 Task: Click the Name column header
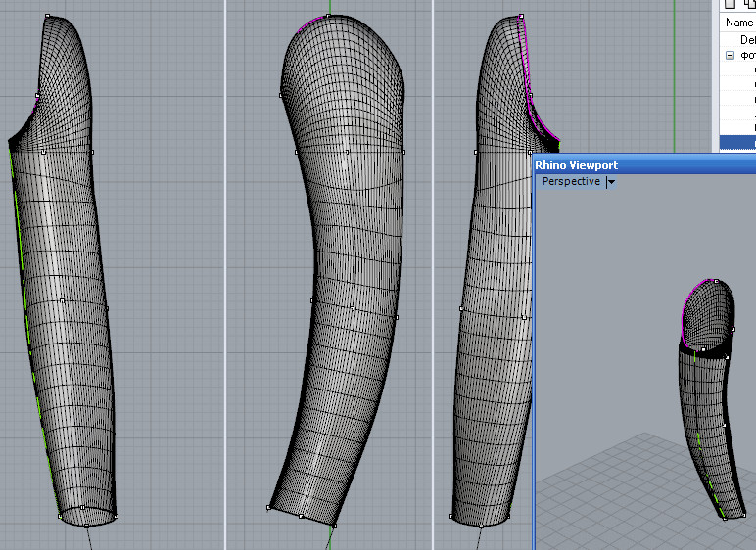coord(739,23)
